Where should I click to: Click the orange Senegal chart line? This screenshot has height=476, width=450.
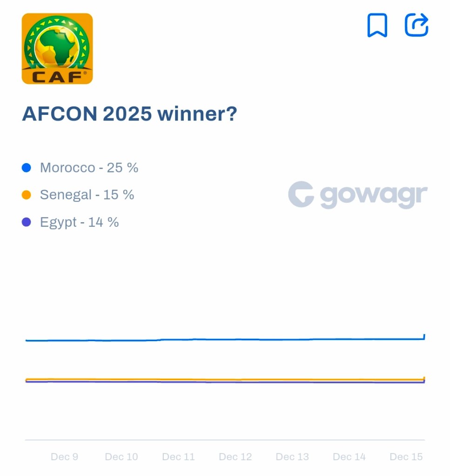point(223,379)
